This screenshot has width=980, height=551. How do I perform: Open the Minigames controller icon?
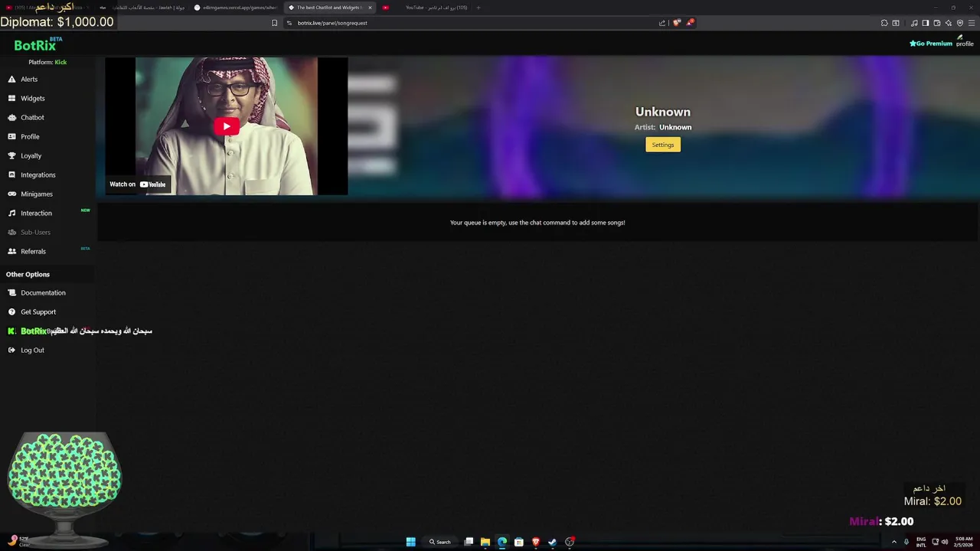[12, 194]
